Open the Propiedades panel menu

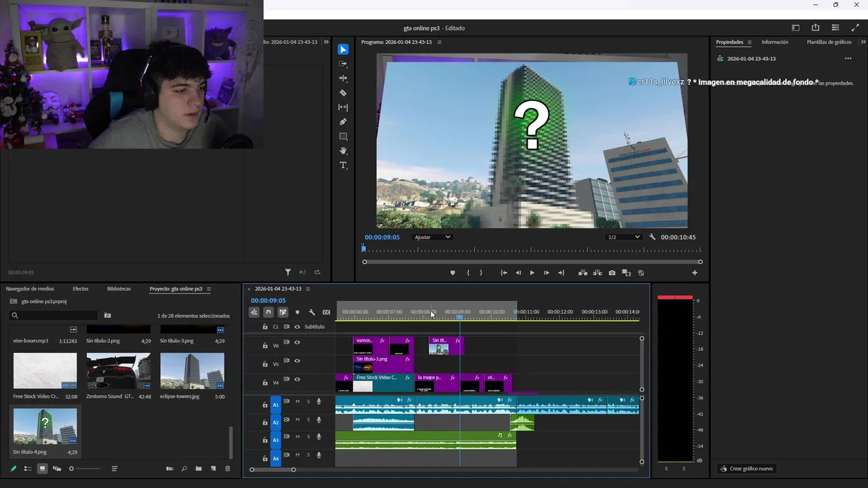[749, 42]
